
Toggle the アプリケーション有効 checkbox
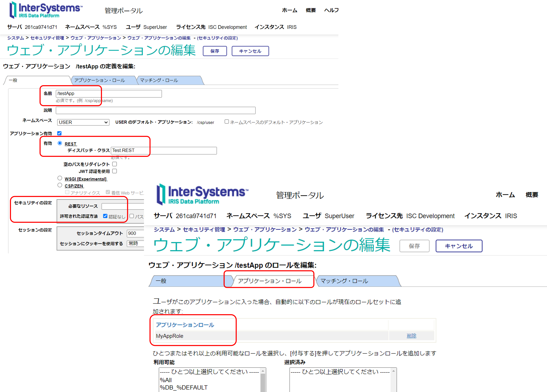59,133
